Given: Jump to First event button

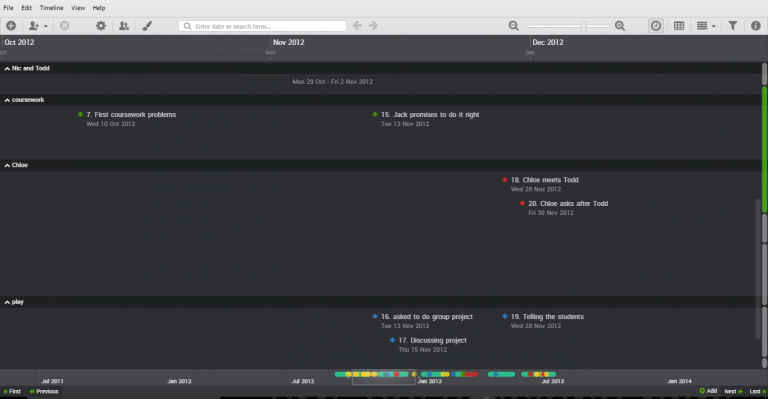Looking at the screenshot, I should click(12, 391).
